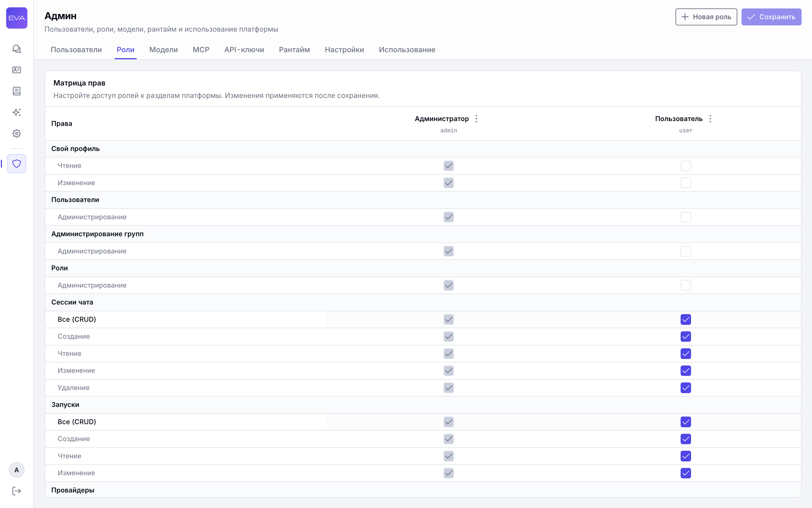Open the Пользователь role options menu
The width and height of the screenshot is (812, 508).
click(x=710, y=119)
